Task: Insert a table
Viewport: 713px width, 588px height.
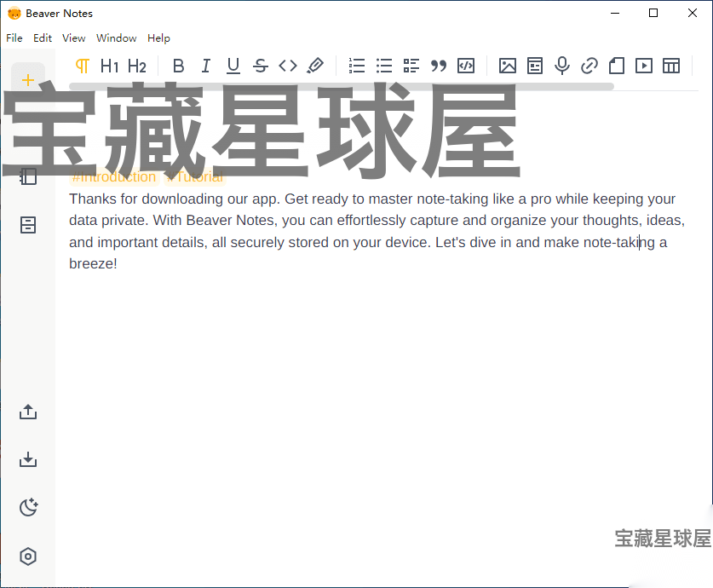Action: tap(671, 66)
